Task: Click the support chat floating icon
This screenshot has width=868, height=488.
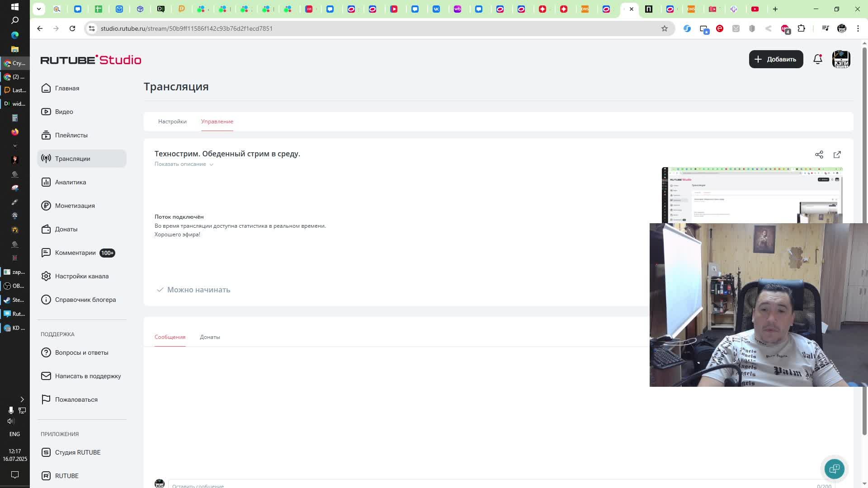Action: point(834,469)
